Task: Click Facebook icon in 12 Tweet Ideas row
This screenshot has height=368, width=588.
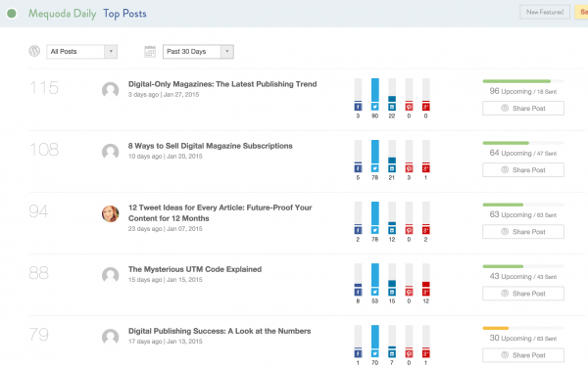Action: pyautogui.click(x=358, y=230)
